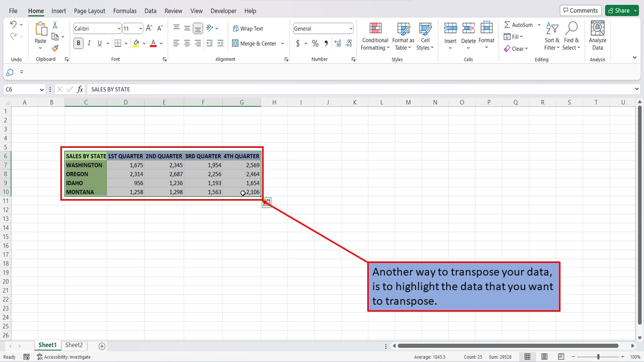The image size is (644, 362).
Task: Open the Number Format dropdown showing General
Action: click(323, 28)
